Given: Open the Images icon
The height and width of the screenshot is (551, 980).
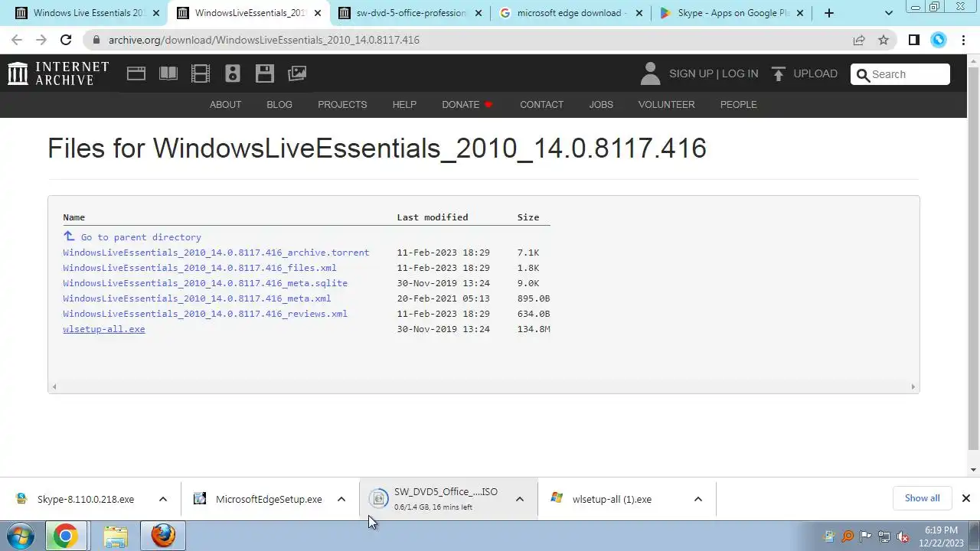Looking at the screenshot, I should coord(297,73).
